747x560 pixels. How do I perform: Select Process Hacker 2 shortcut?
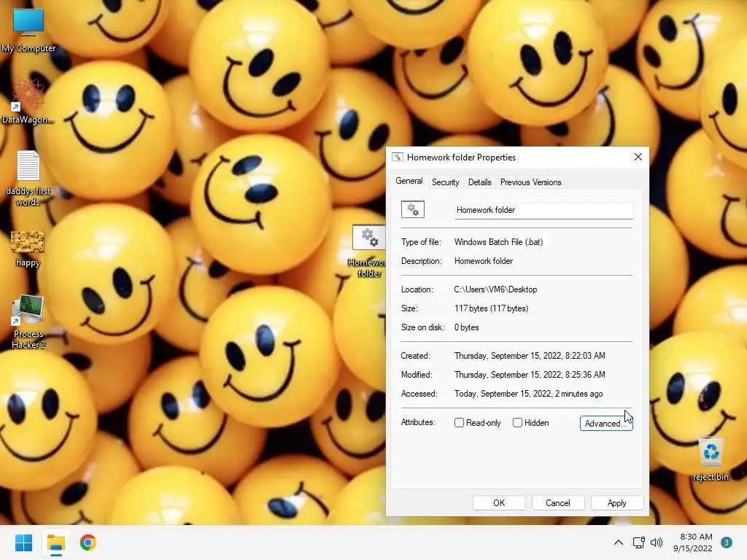[x=28, y=322]
